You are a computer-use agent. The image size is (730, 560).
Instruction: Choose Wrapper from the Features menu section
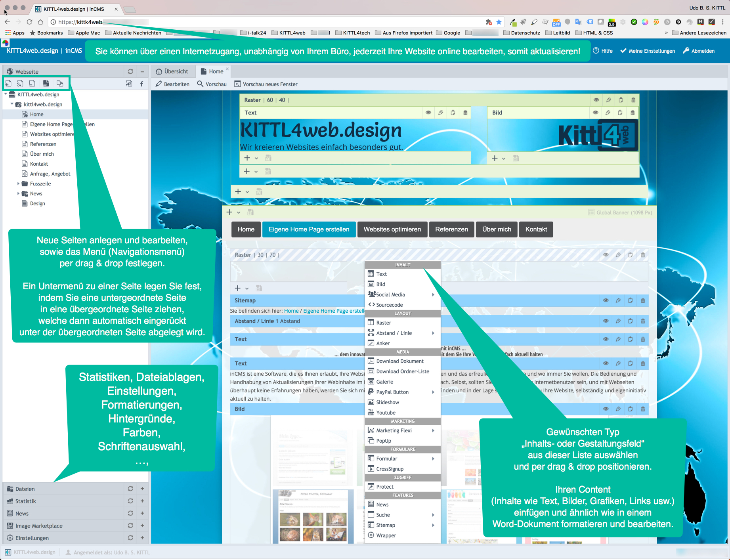[403, 535]
